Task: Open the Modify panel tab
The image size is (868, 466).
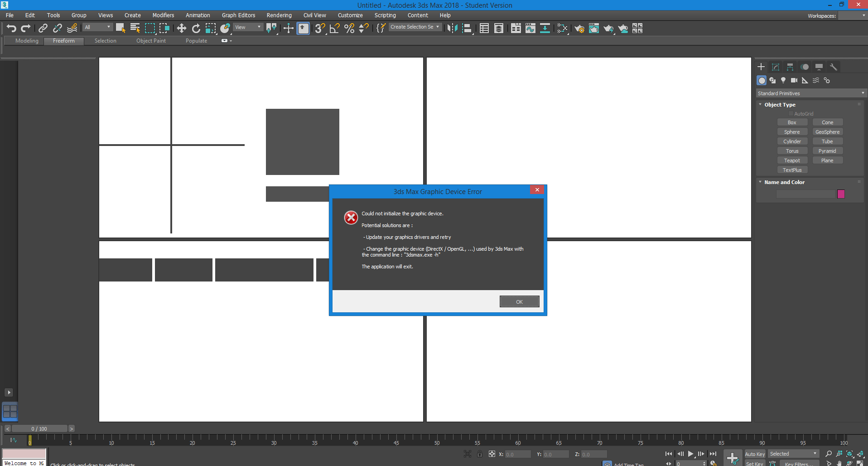Action: coord(776,67)
